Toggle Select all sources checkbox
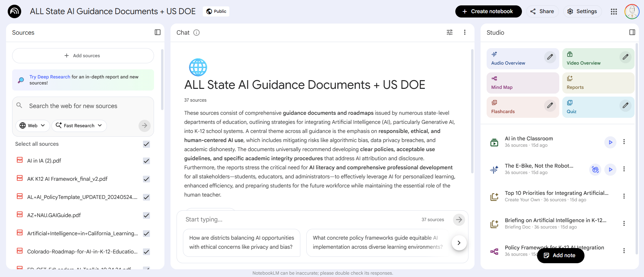This screenshot has width=644, height=277. click(x=146, y=144)
